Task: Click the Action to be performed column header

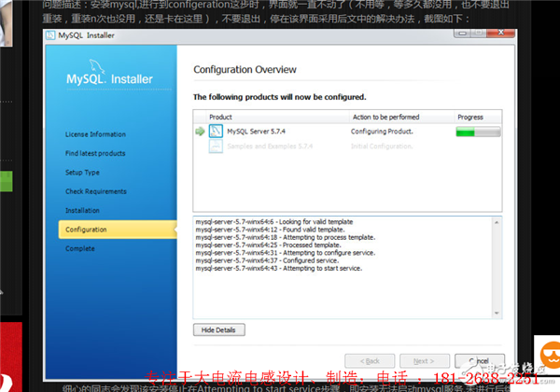Action: 385,117
